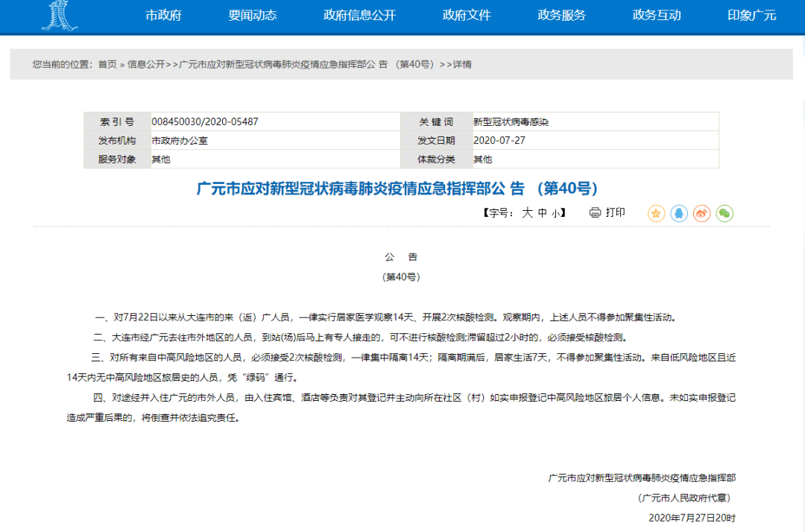Click 关键词 label cell
This screenshot has width=805, height=532.
click(436, 121)
